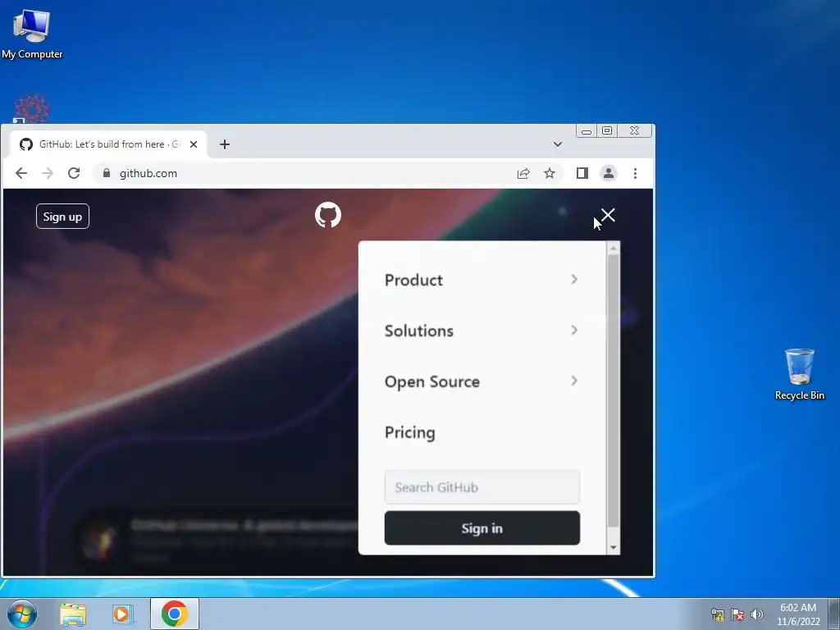Screen dimensions: 840x630
Task: Click the menu panel scrollbar thumb
Action: (614, 391)
